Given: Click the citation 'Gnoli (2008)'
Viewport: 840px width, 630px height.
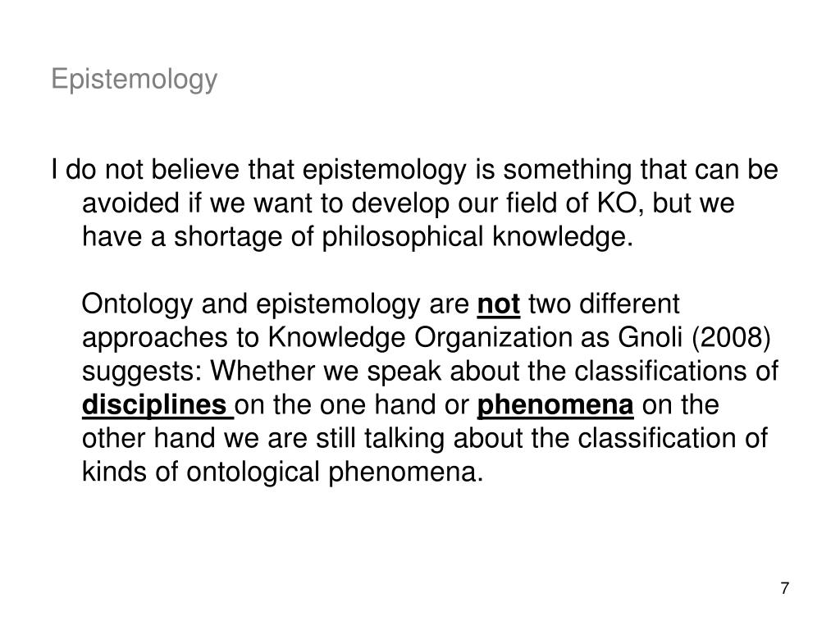Looking at the screenshot, I should (694, 338).
